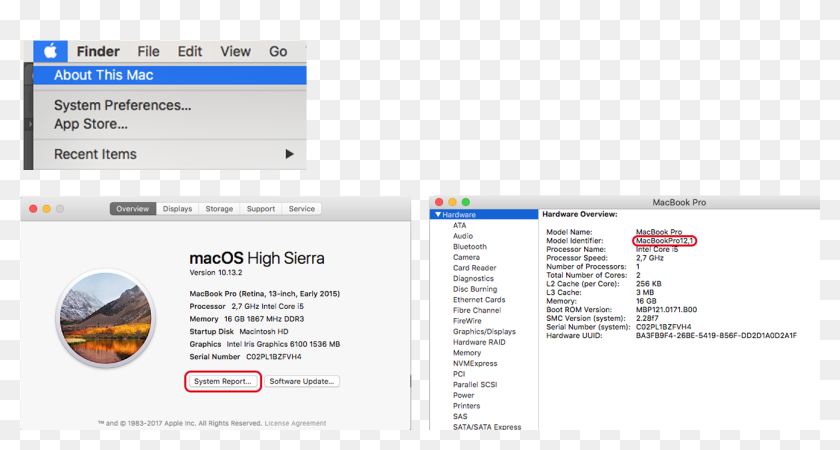The height and width of the screenshot is (450, 840).
Task: Click the Hardware UUID value
Action: click(716, 336)
